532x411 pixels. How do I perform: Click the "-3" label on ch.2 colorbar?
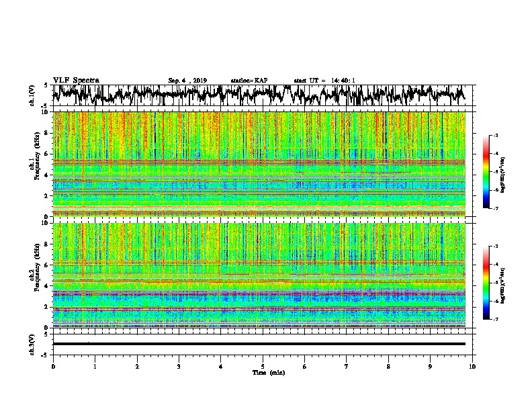click(495, 246)
